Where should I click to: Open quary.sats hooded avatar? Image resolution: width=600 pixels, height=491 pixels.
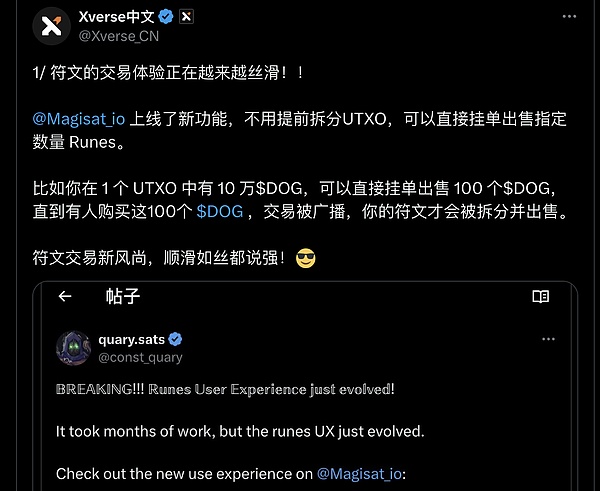tap(74, 348)
